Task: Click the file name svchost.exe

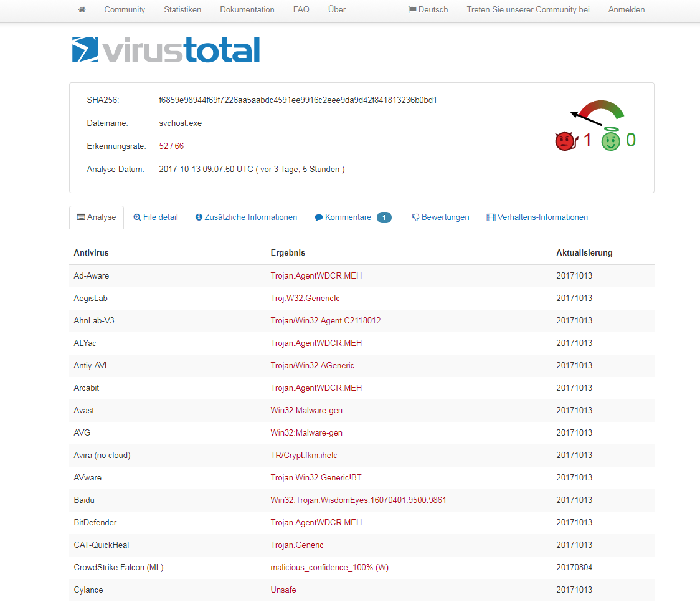Action: point(181,123)
